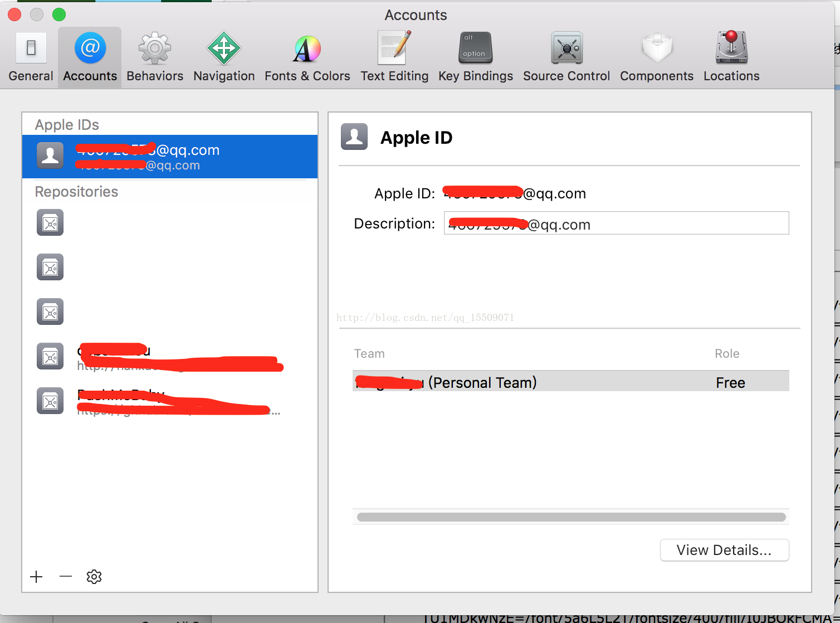Click the horizontal scrollbar under team list
Viewport: 840px width, 623px height.
[x=571, y=517]
